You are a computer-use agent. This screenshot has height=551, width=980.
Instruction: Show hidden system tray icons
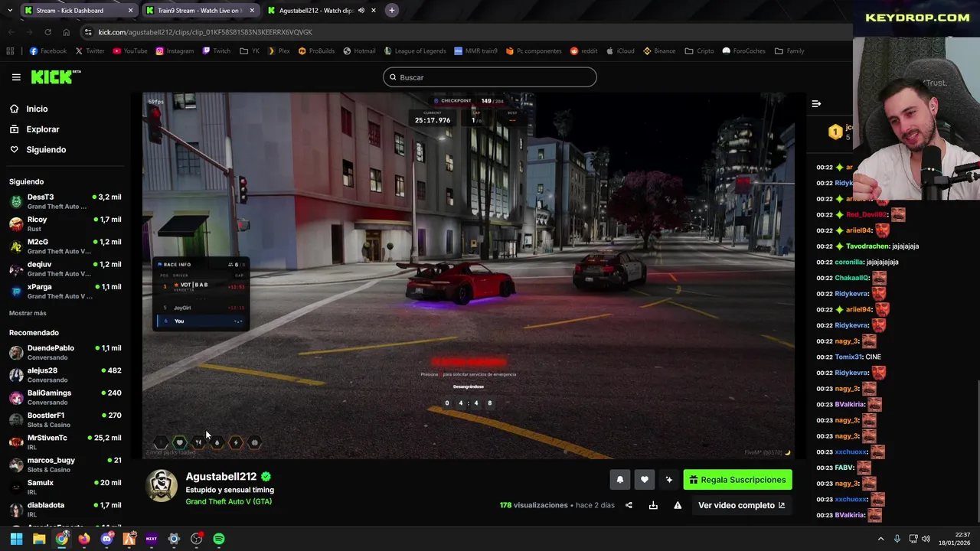tap(880, 539)
